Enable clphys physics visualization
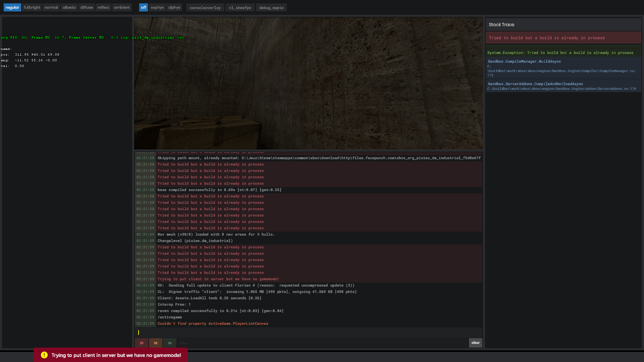Screen dimensions: 644x362 pyautogui.click(x=174, y=7)
